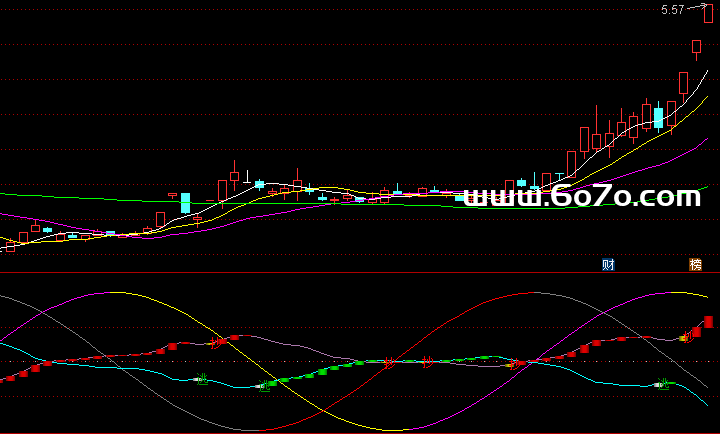720x434 pixels.
Task: Click the first red 抄 signal on the left
Action: pos(215,343)
